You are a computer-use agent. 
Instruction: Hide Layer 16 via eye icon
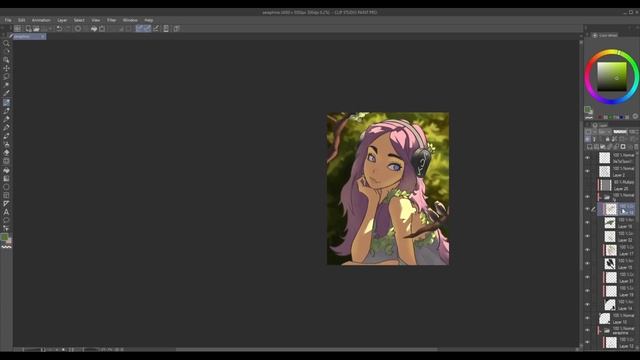[x=588, y=223]
